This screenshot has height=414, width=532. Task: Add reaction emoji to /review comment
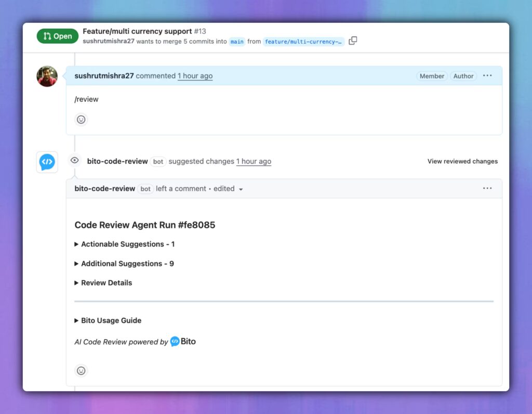click(81, 120)
